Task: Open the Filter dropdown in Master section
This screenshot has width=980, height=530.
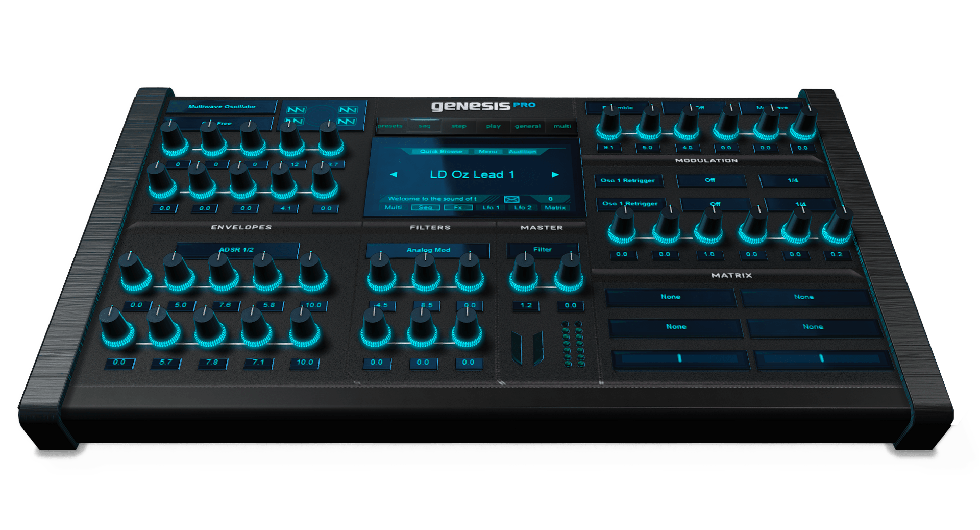Action: point(542,250)
